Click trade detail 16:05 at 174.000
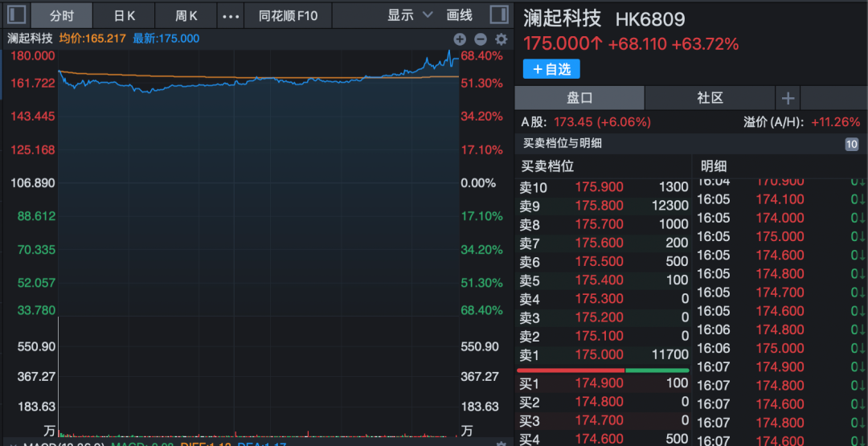This screenshot has height=446, width=868. click(x=780, y=218)
